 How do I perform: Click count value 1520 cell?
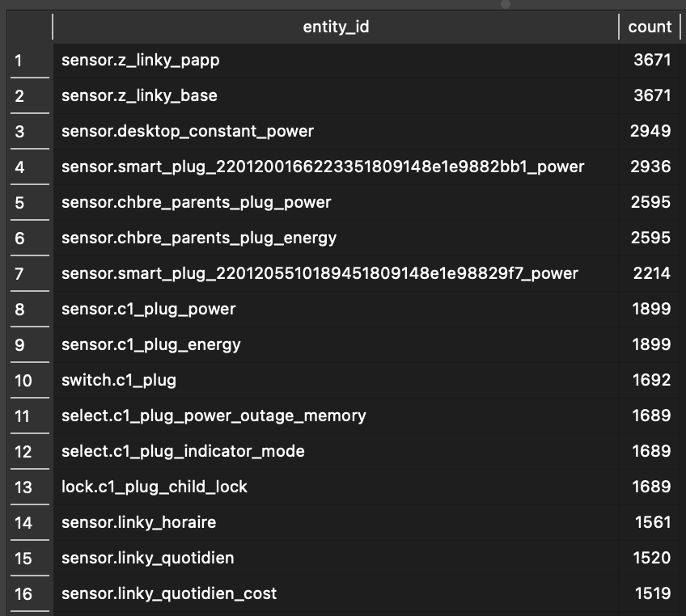650,559
